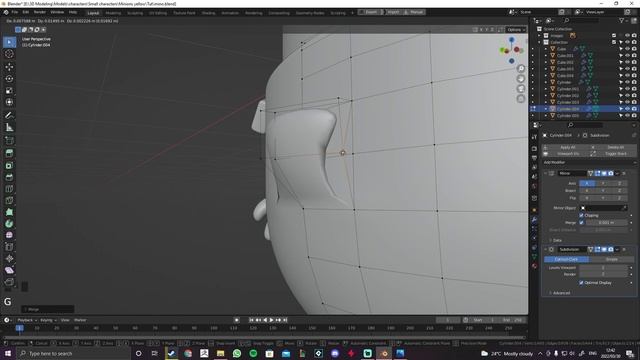Select the Spin tool

click(x=9, y=224)
